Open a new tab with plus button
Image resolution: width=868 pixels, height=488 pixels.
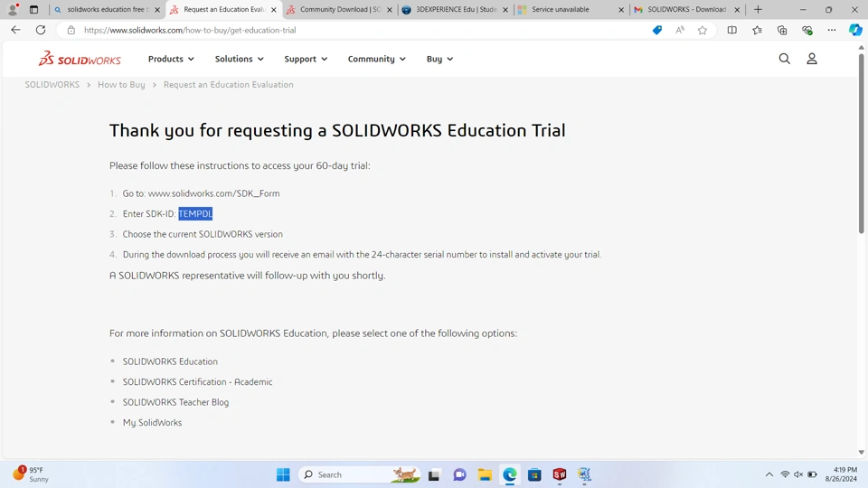(758, 9)
